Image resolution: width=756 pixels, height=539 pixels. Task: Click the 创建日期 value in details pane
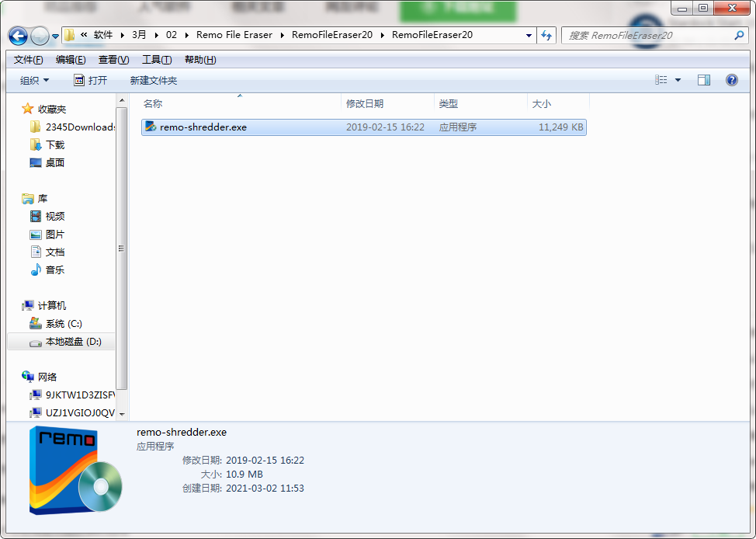click(265, 488)
